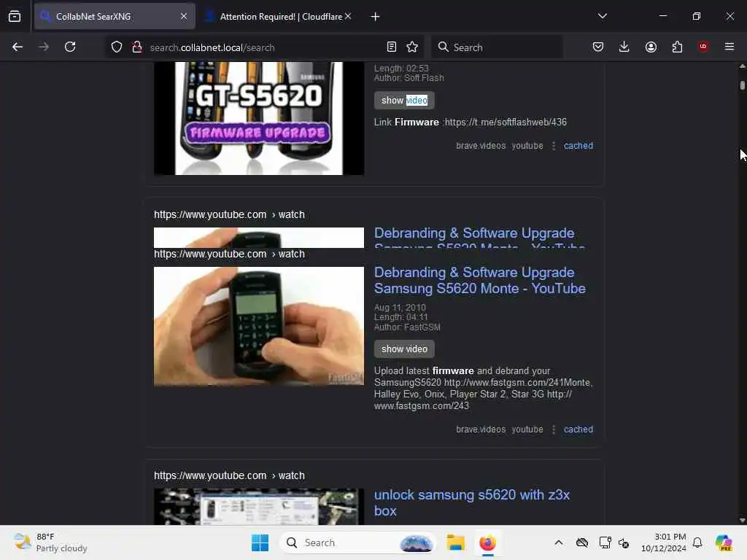The height and width of the screenshot is (560, 747).
Task: Switch to the CollabNet SearXNG tab
Action: pos(115,17)
